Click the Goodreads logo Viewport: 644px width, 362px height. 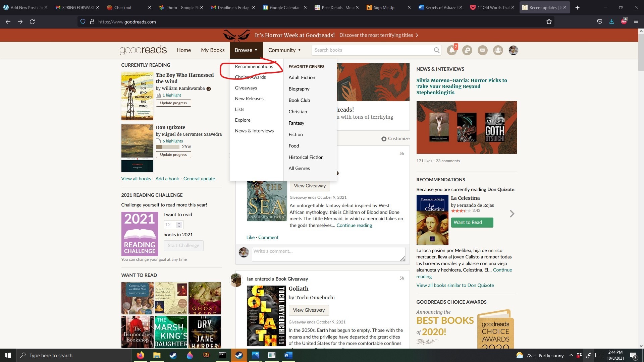point(143,50)
